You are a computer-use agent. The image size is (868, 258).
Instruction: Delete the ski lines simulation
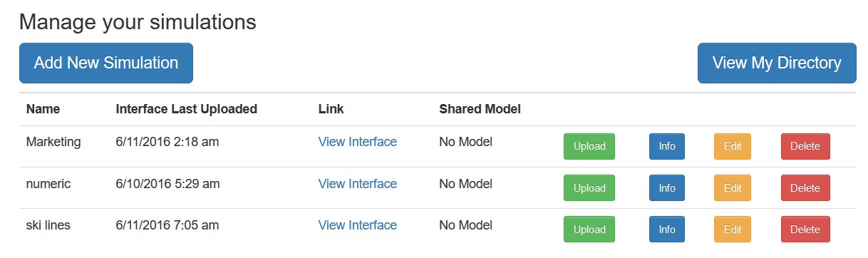pos(805,229)
